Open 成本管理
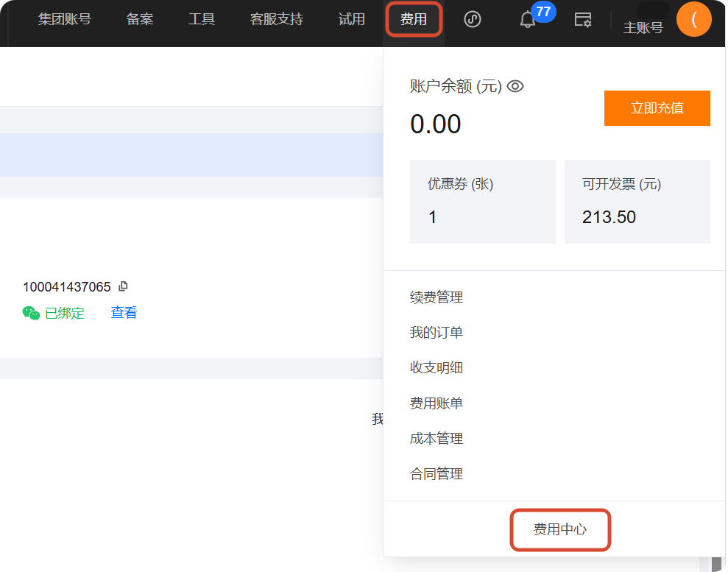728x572 pixels. (437, 438)
